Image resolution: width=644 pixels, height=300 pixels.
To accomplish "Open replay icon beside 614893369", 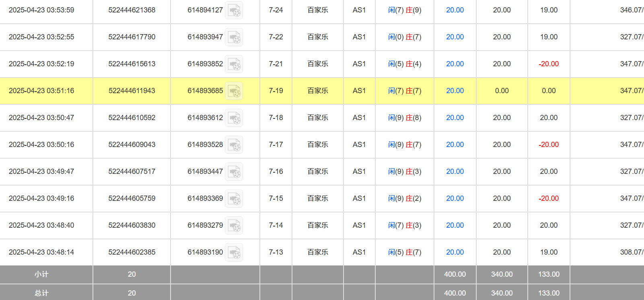I will (x=234, y=199).
